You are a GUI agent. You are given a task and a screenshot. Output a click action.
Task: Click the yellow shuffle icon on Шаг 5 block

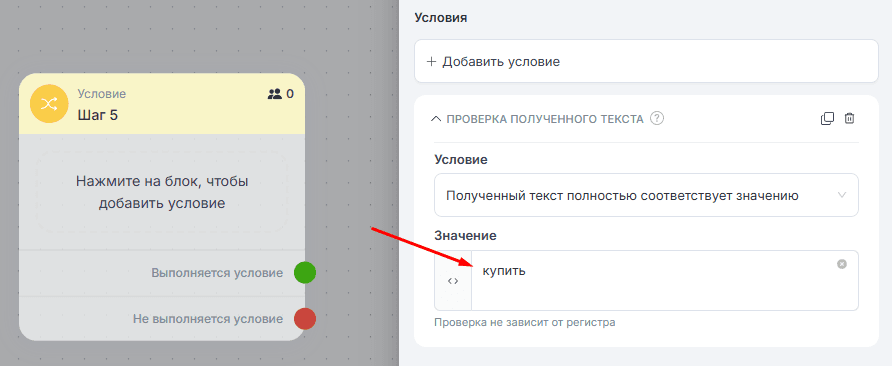(x=48, y=104)
